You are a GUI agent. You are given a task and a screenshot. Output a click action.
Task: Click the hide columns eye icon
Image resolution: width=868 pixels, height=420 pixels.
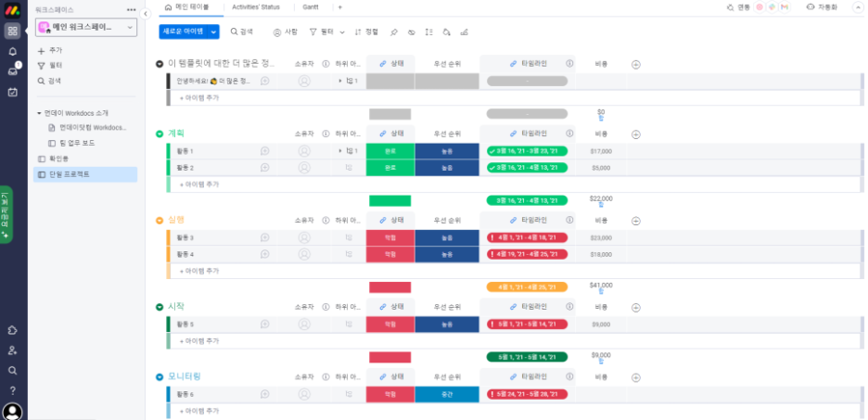411,32
